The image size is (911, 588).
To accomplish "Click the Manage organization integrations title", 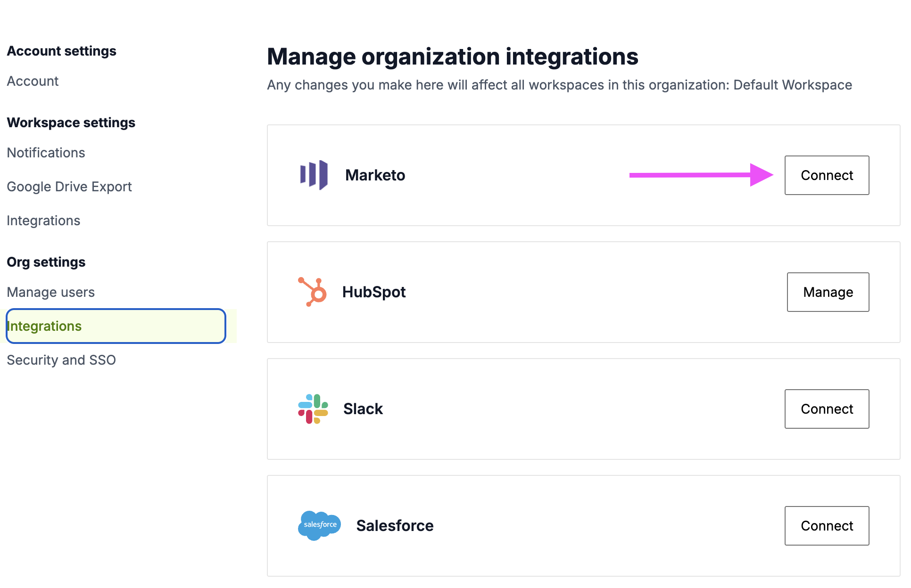I will (x=453, y=57).
